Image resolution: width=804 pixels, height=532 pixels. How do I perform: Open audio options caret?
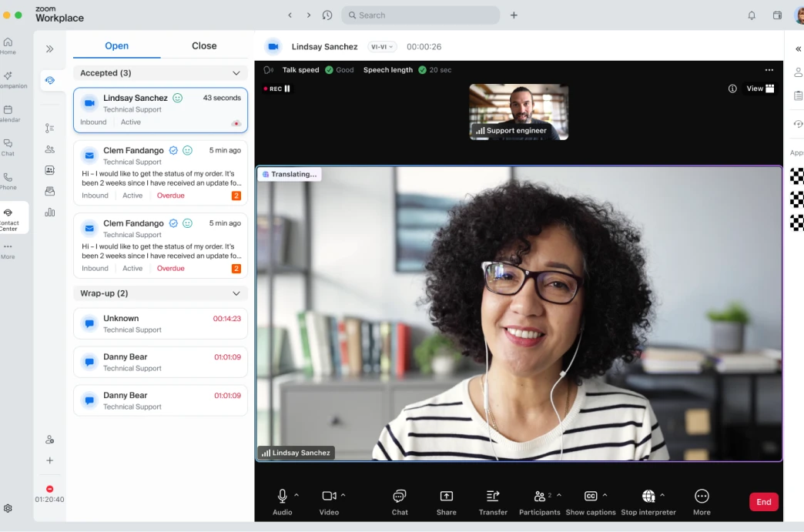pos(296,495)
